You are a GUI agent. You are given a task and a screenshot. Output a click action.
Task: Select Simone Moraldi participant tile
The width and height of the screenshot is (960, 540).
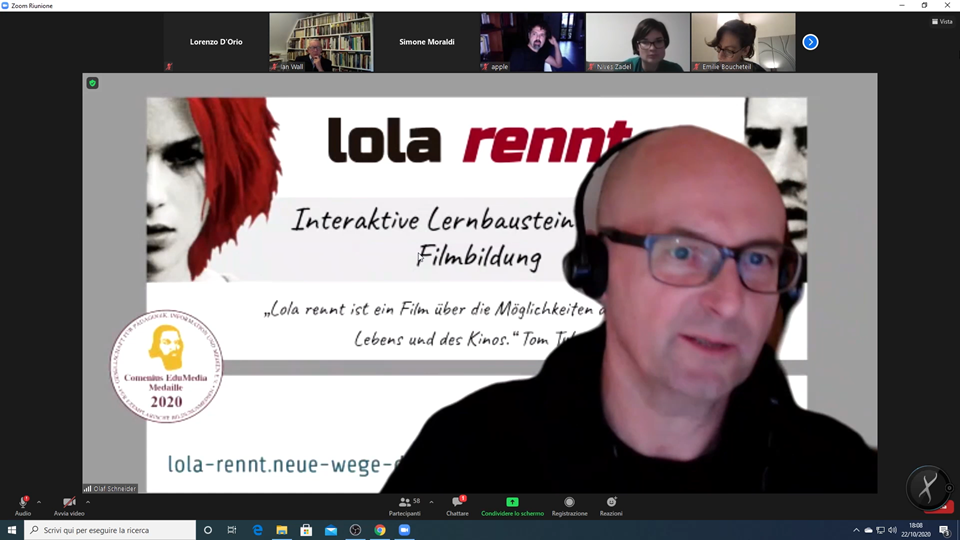(427, 42)
